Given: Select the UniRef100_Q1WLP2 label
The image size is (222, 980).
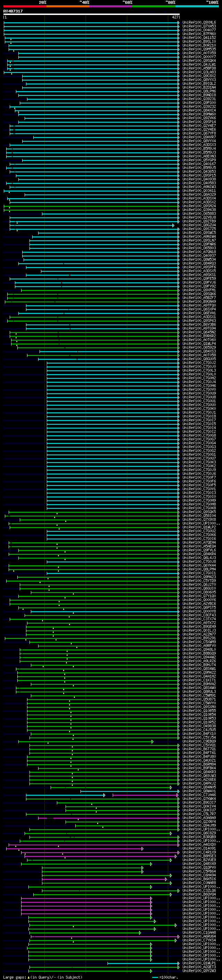Looking at the screenshot, I should 199,527.
